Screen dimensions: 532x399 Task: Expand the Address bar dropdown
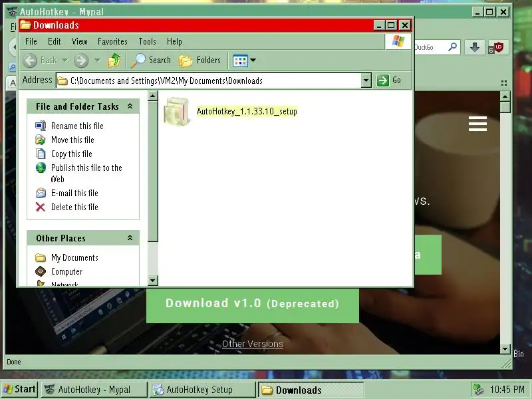pyautogui.click(x=366, y=80)
